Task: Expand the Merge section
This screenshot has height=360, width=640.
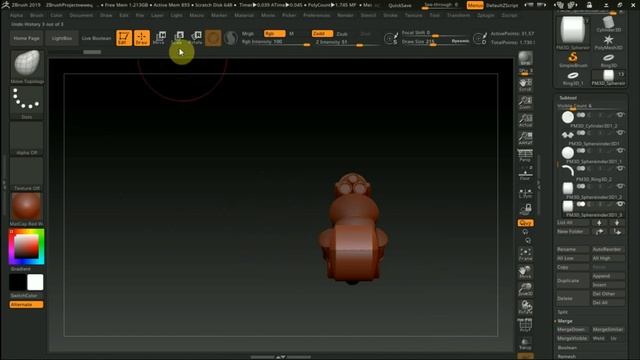Action: (565, 321)
